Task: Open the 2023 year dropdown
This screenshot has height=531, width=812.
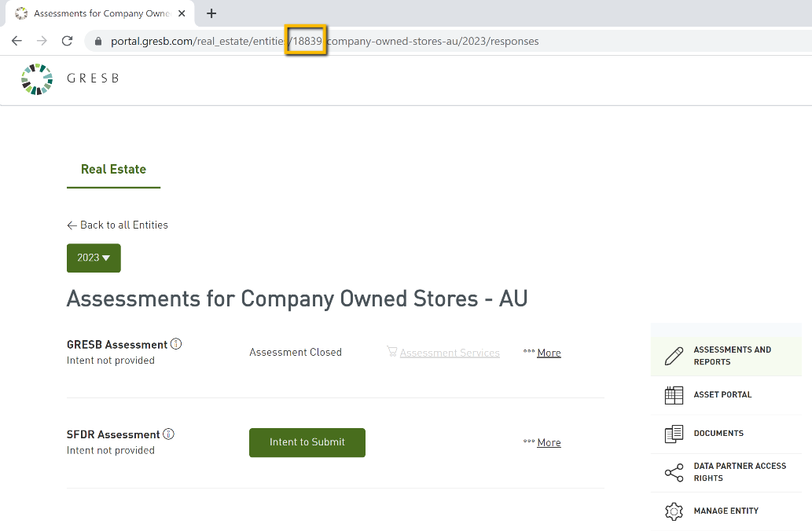Action: tap(94, 258)
